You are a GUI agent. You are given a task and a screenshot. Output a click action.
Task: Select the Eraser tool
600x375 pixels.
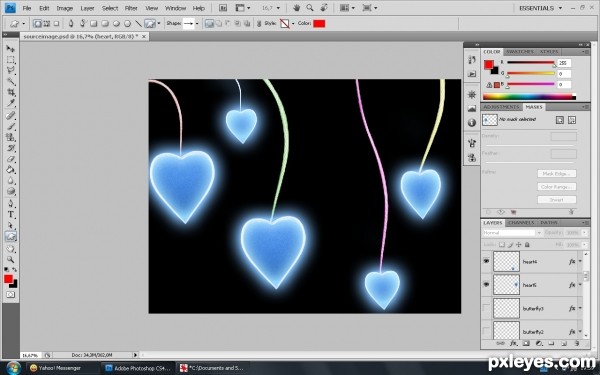[x=10, y=159]
